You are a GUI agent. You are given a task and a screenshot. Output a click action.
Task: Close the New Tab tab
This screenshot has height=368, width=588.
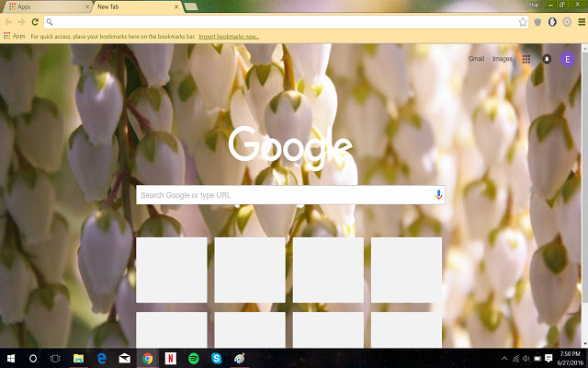(x=176, y=6)
